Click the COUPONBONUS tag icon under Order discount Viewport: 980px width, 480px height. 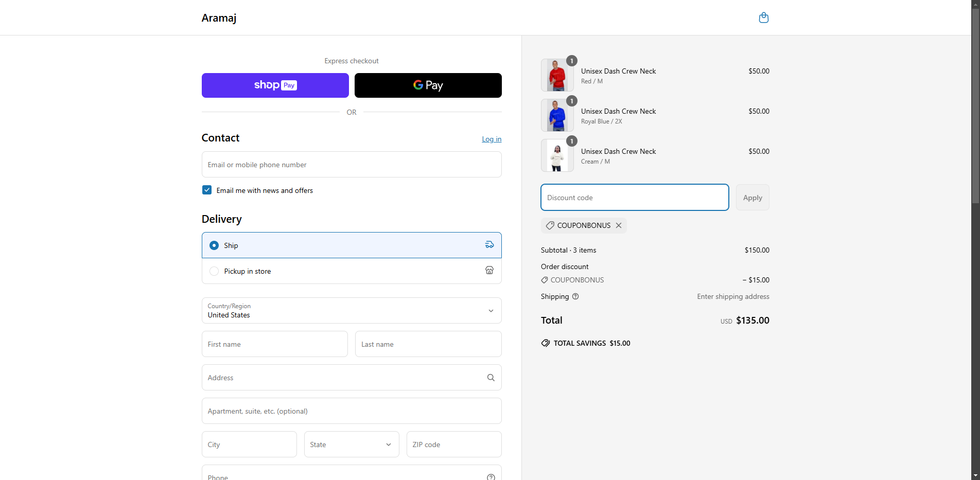[545, 280]
